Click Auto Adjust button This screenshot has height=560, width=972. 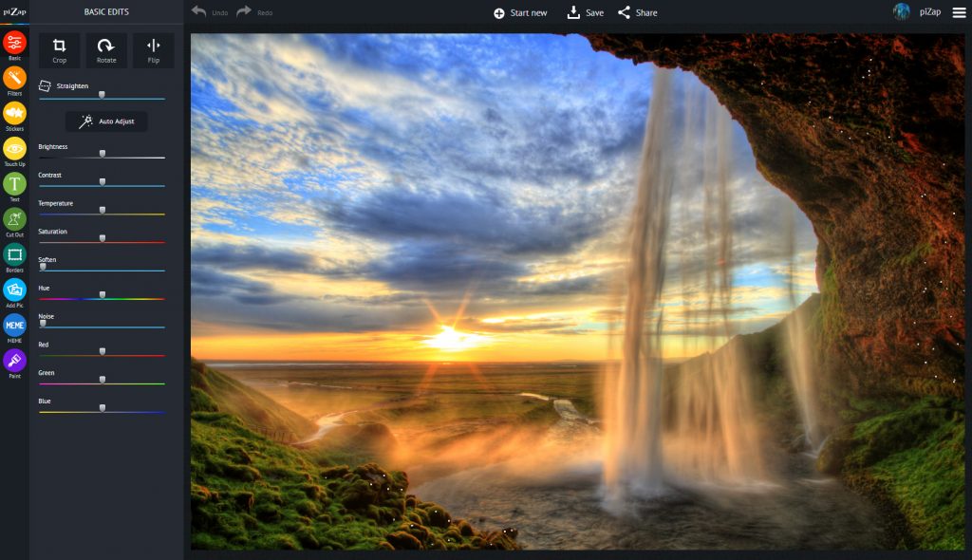click(x=106, y=121)
